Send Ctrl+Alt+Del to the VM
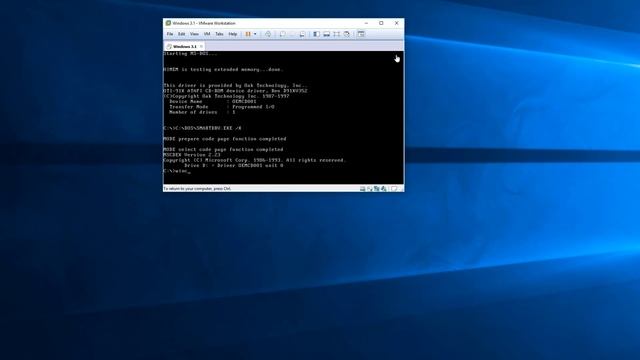This screenshot has width=640, height=360. (268, 34)
